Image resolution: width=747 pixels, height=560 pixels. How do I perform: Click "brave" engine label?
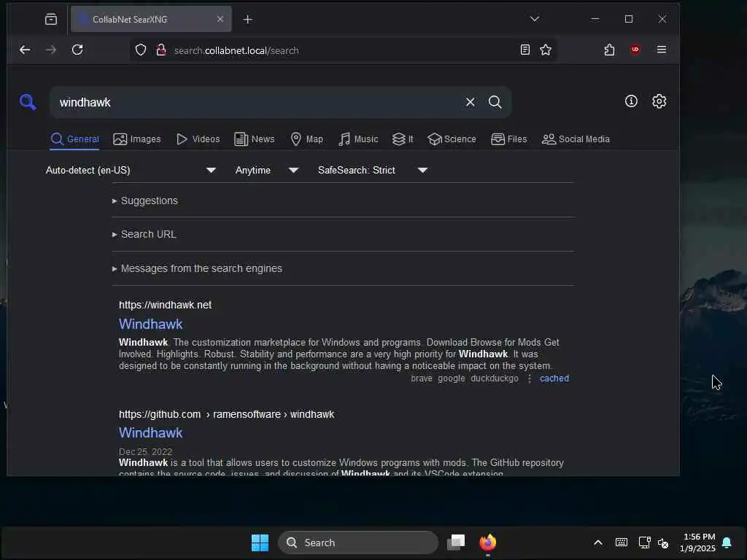(422, 378)
